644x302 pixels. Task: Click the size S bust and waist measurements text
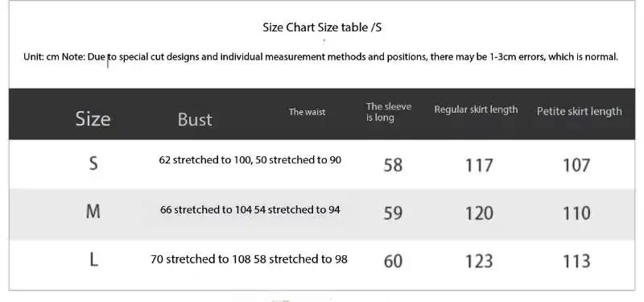click(250, 159)
